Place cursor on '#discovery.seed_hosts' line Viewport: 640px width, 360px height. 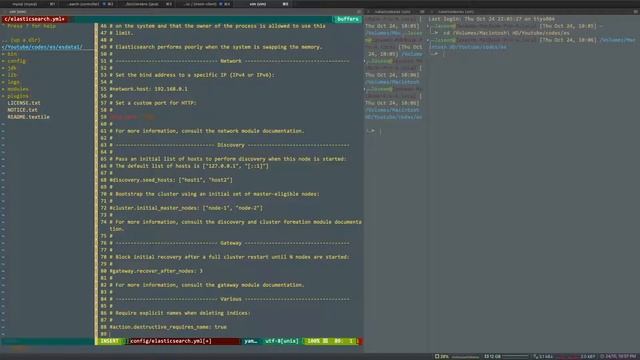tap(171, 180)
